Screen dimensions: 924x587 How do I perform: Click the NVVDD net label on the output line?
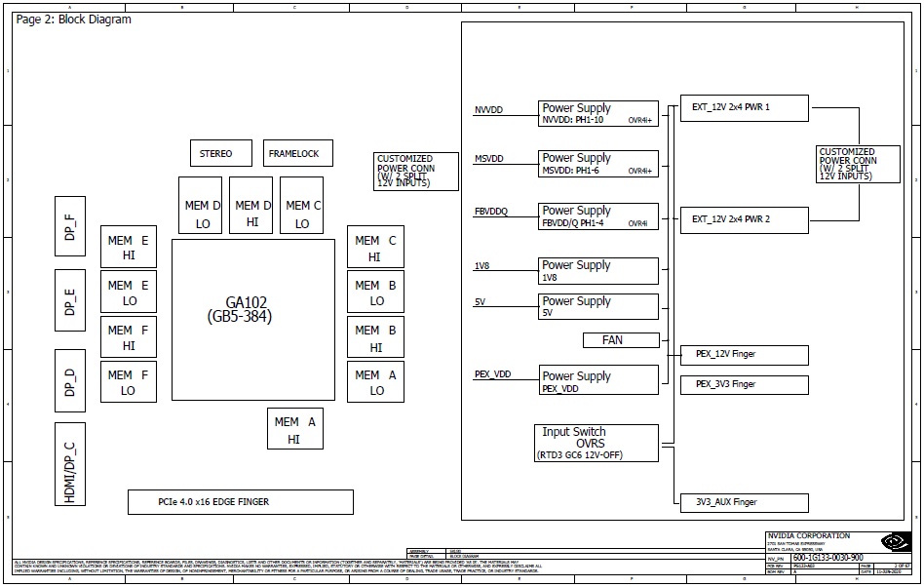point(488,110)
